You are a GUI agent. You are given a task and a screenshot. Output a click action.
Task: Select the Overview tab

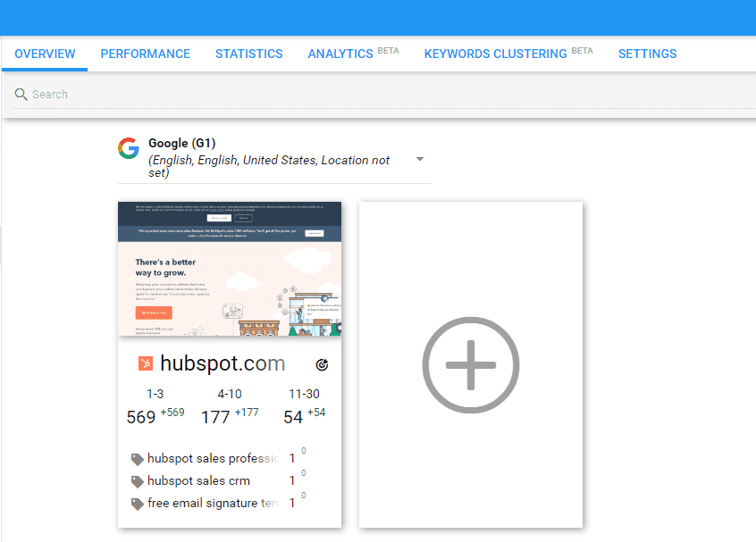[45, 54]
